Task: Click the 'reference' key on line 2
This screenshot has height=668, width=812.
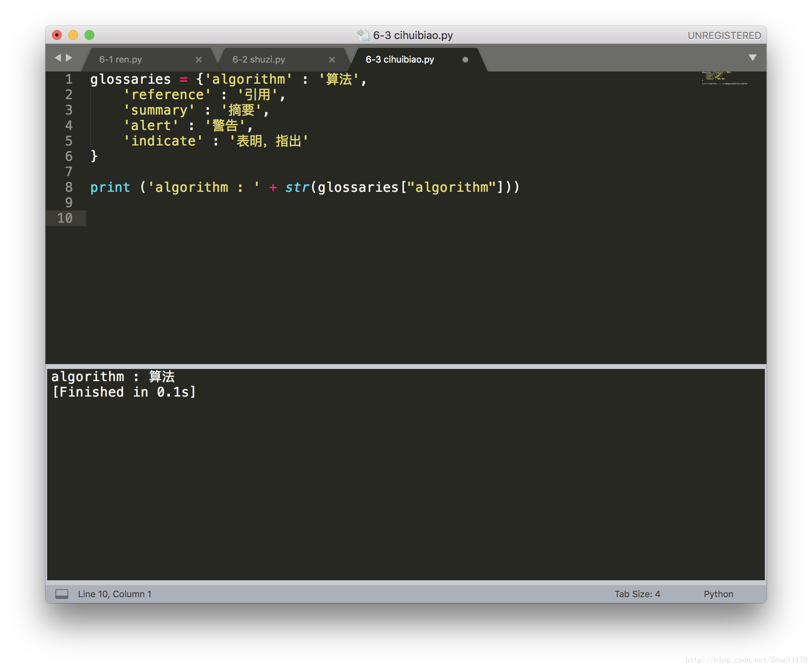Action: pyautogui.click(x=167, y=95)
